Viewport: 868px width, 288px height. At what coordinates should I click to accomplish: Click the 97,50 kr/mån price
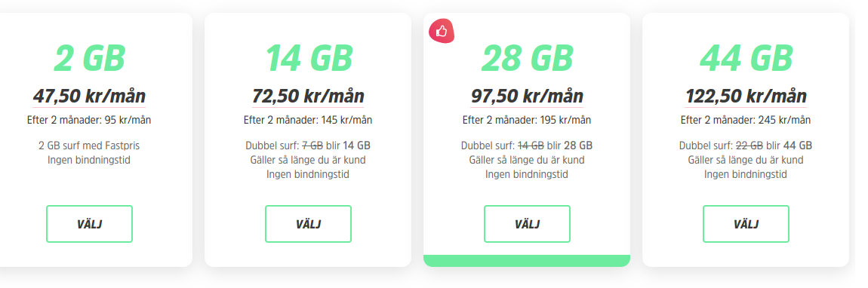(527, 96)
